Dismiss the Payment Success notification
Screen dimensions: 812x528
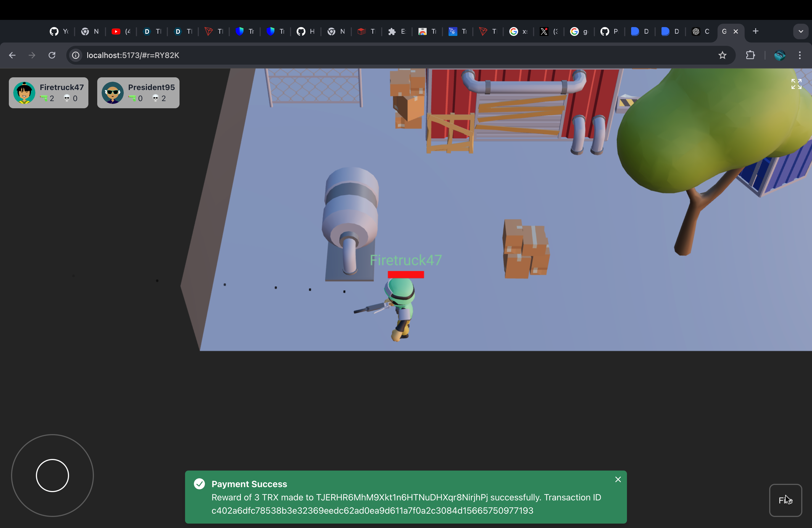(x=618, y=479)
